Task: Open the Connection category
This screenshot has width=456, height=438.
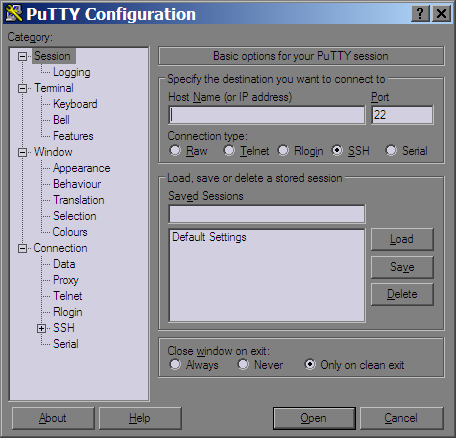Action: 60,248
